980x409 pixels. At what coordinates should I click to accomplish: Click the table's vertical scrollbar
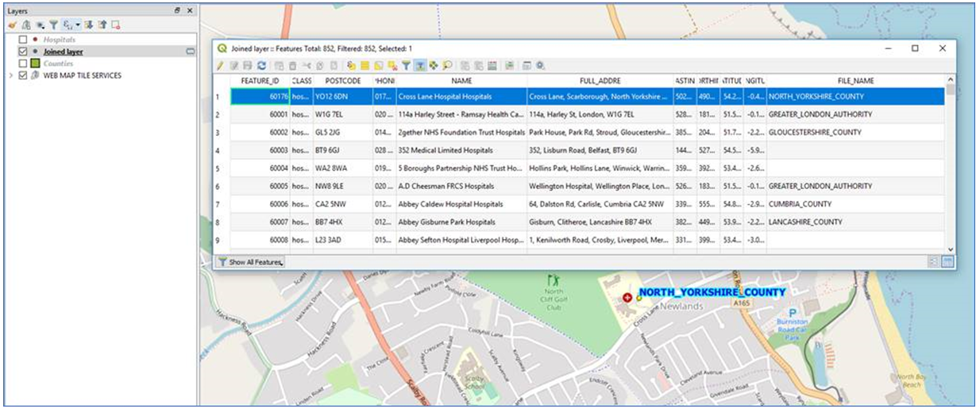(x=950, y=165)
